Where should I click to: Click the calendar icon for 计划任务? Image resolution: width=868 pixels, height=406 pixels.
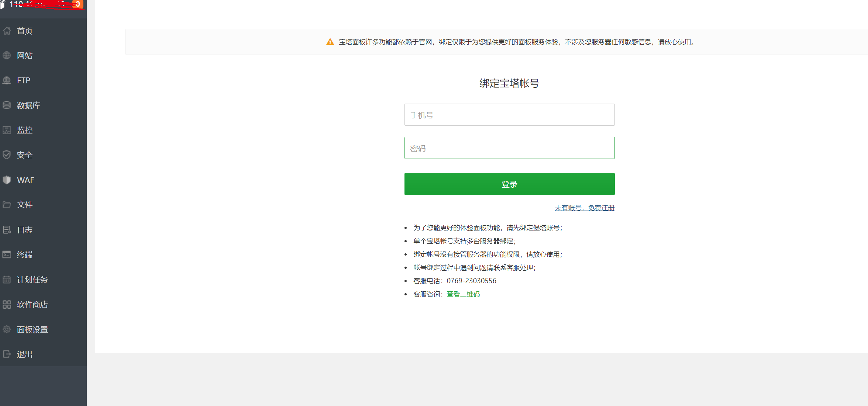point(7,280)
